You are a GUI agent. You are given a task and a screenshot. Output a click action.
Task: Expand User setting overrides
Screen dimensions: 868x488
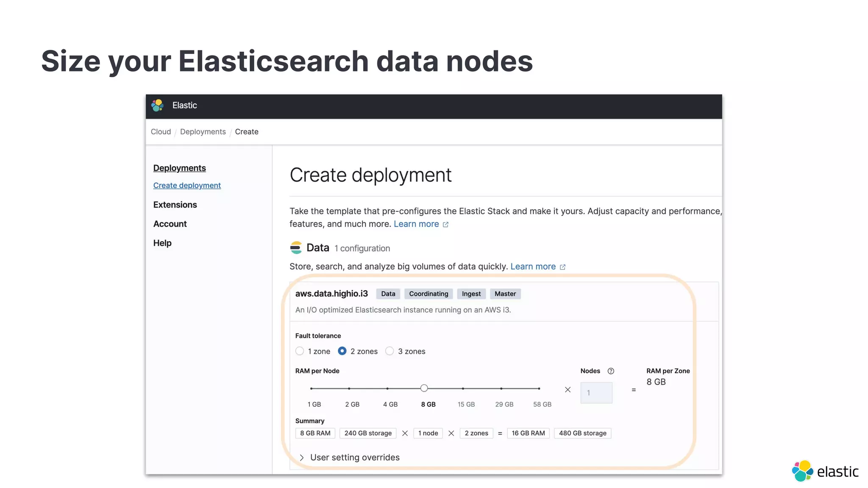click(x=349, y=457)
